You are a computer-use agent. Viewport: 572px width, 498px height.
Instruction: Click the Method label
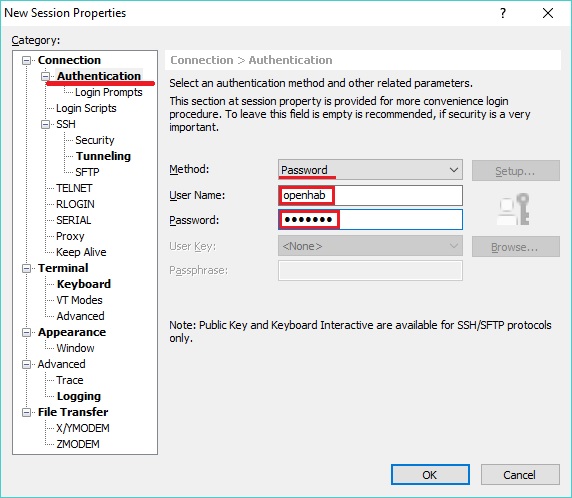pyautogui.click(x=189, y=169)
